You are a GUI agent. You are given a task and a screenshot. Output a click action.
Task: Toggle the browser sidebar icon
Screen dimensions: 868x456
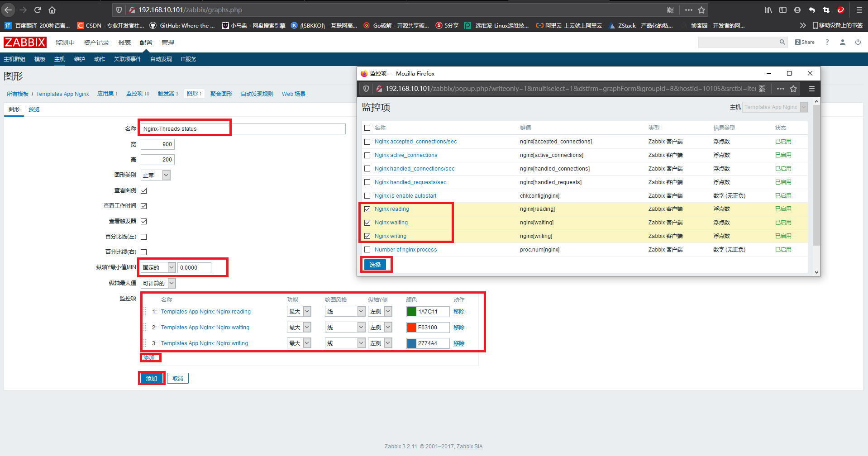point(783,10)
